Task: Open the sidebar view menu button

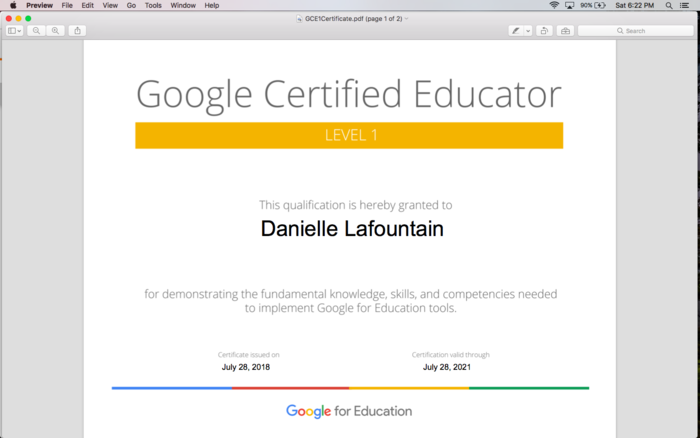Action: click(14, 31)
